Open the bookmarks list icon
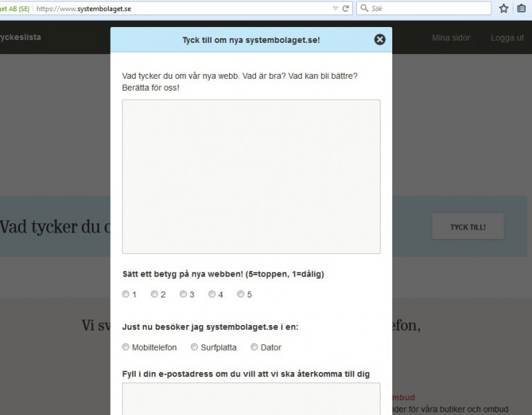The width and height of the screenshot is (532, 415). [x=522, y=8]
